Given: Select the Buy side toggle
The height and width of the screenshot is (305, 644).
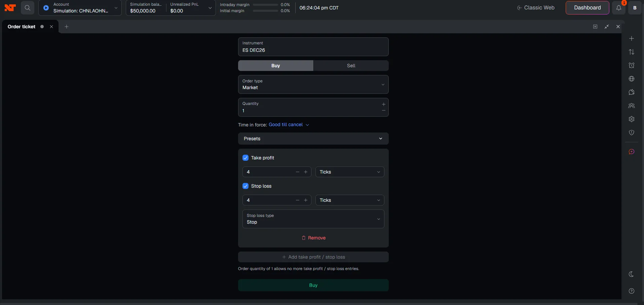Looking at the screenshot, I should click(x=276, y=66).
